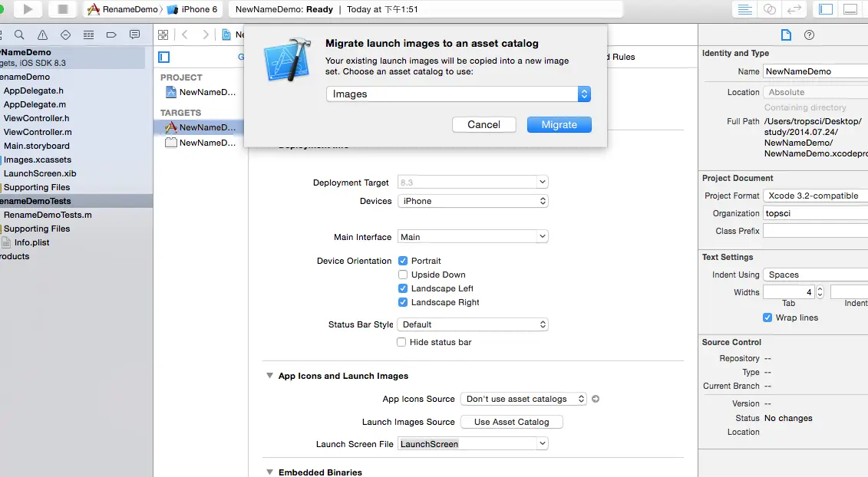Hide the navigator panel
The width and height of the screenshot is (868, 477).
tap(826, 9)
